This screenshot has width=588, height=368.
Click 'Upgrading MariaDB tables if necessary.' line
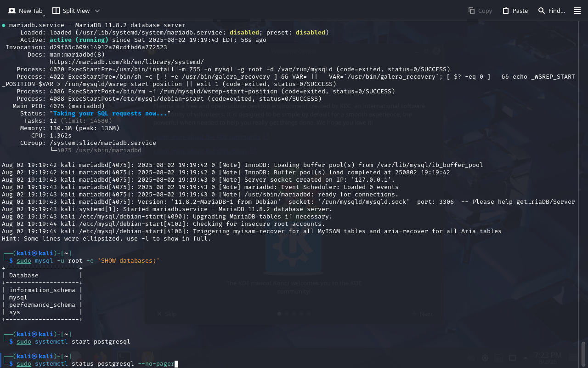(167, 216)
